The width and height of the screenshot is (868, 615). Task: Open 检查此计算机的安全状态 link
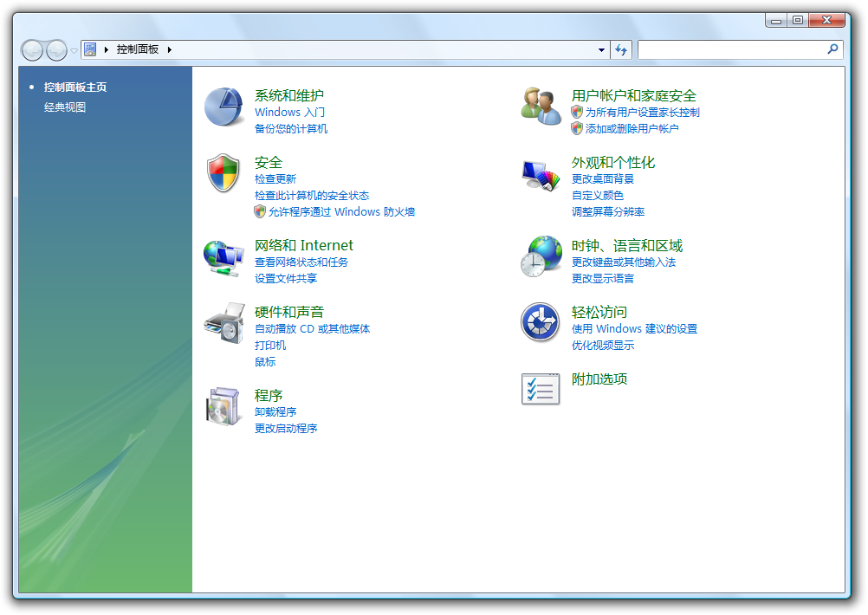click(312, 196)
